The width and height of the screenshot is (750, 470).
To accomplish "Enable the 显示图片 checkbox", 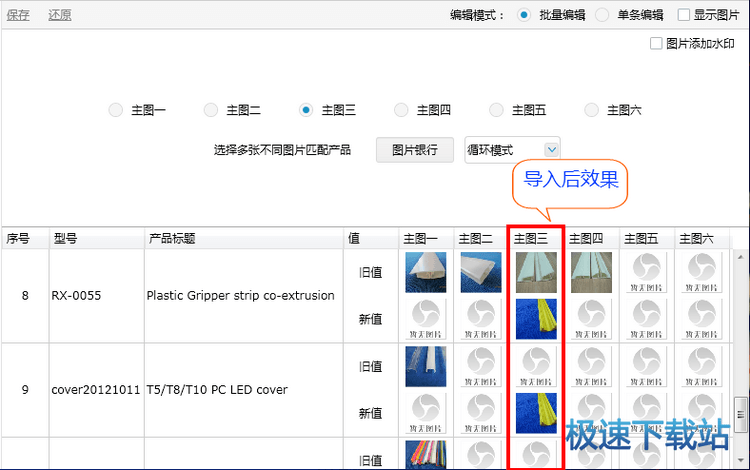I will pos(684,15).
